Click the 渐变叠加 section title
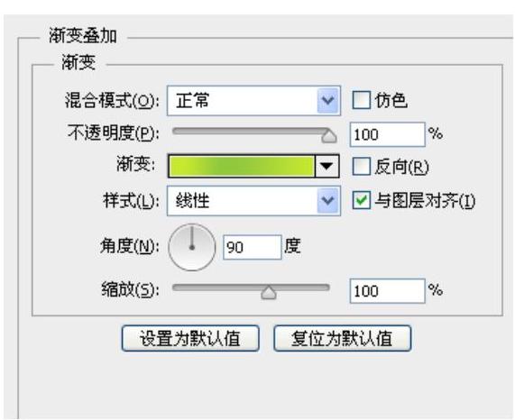The width and height of the screenshot is (515, 420). click(x=83, y=35)
